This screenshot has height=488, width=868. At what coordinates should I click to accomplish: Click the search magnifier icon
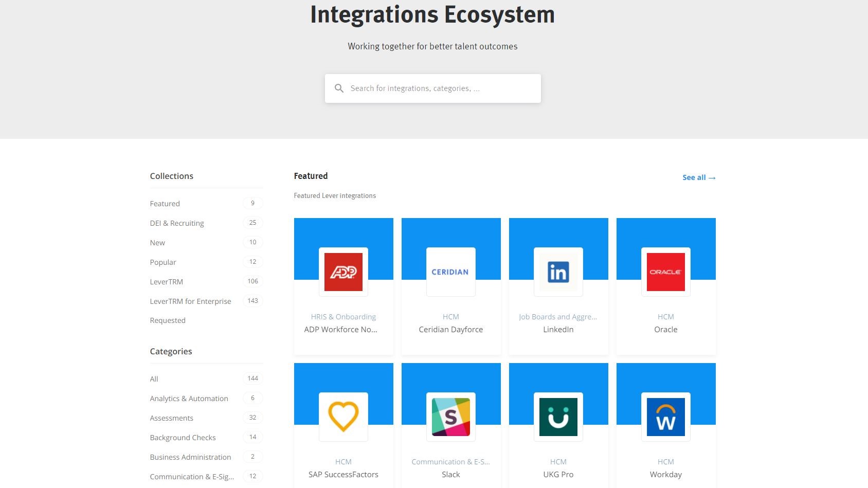tap(339, 88)
